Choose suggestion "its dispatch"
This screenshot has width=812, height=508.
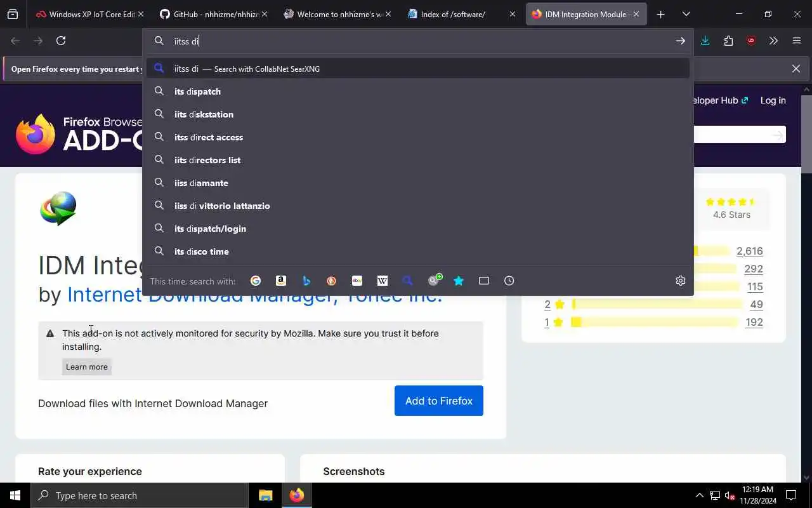click(418, 91)
